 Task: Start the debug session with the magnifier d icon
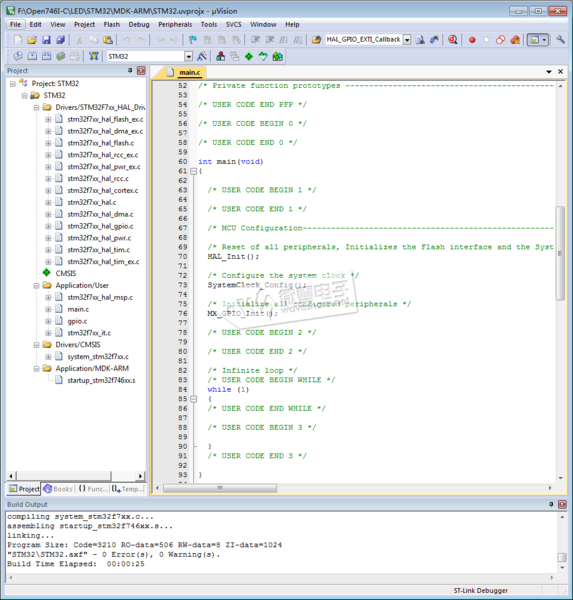453,40
